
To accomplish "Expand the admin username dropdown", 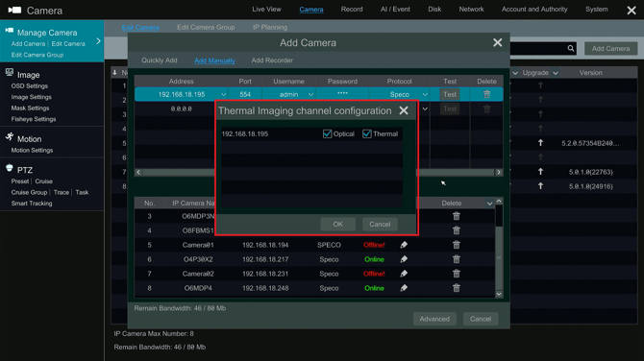I will (x=310, y=94).
